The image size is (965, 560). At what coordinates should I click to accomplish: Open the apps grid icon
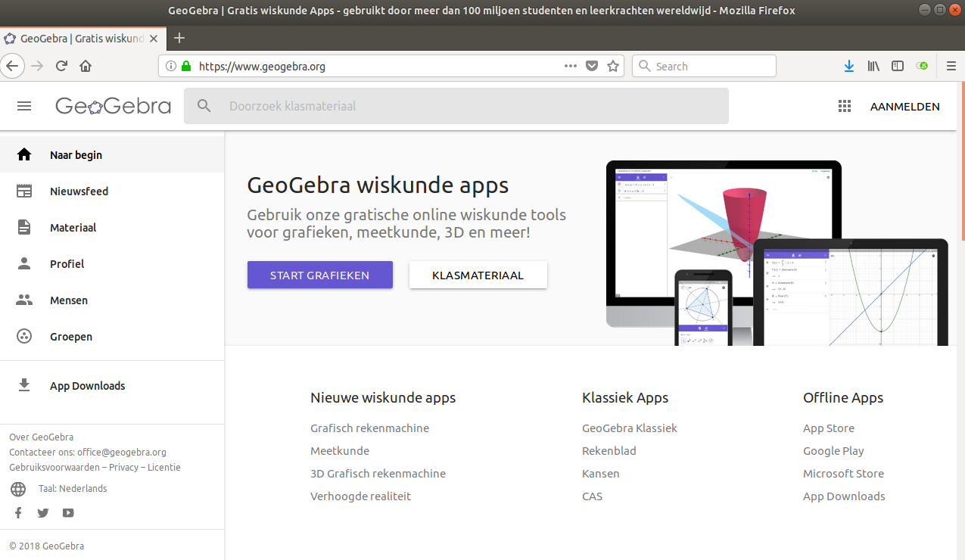(x=845, y=107)
